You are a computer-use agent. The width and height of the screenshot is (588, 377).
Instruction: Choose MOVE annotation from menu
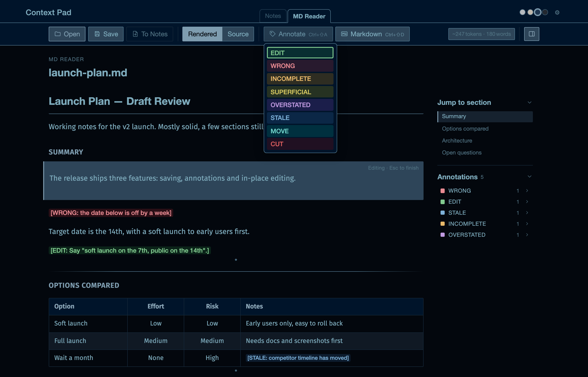coord(300,131)
